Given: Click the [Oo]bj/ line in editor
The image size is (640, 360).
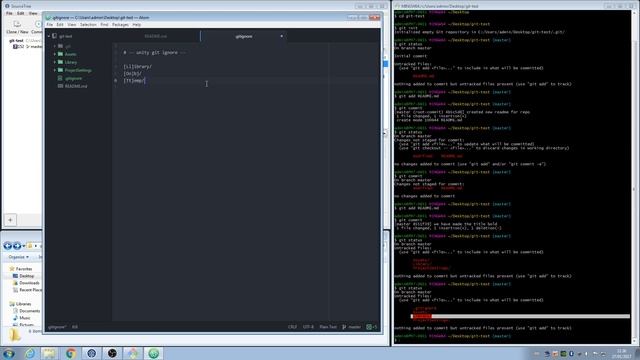Looking at the screenshot, I should click(132, 73).
